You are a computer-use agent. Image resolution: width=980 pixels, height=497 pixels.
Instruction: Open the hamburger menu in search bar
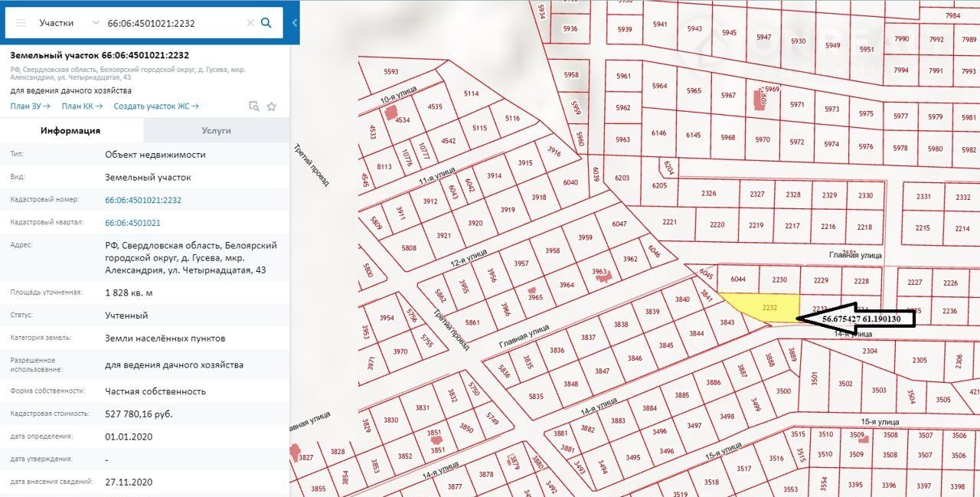pos(21,23)
